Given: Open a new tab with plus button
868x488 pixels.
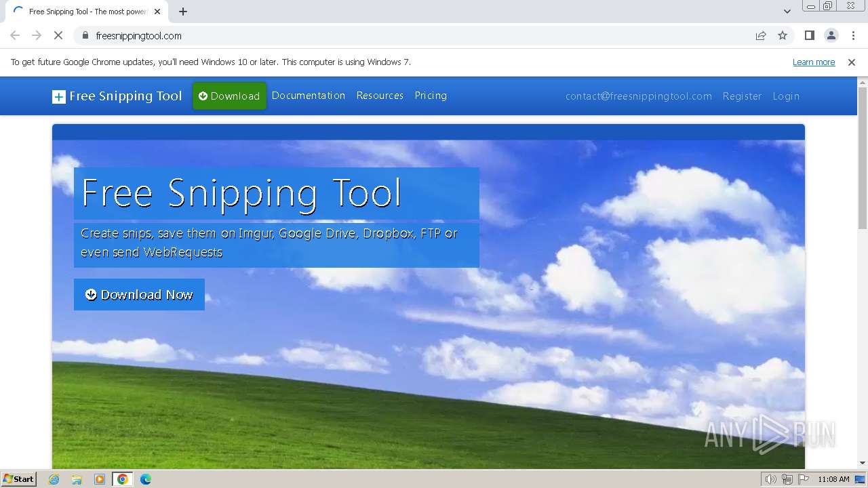Looking at the screenshot, I should (183, 12).
